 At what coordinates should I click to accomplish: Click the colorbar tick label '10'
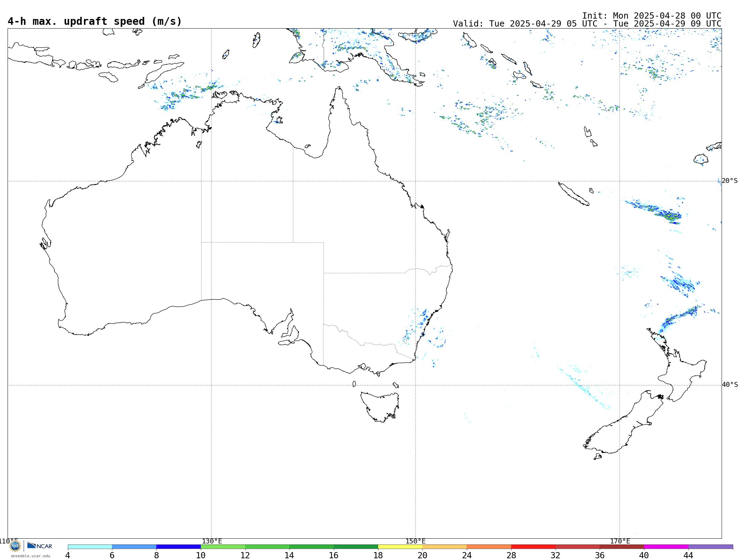201,556
